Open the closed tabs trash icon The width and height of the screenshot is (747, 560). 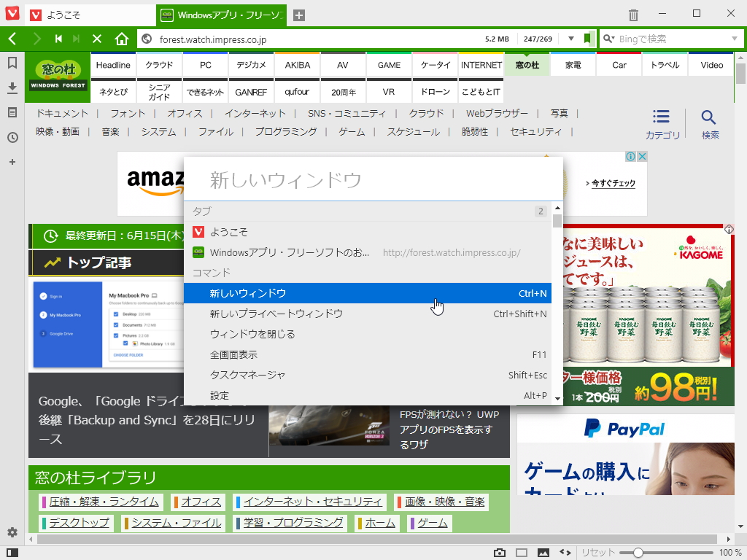632,13
